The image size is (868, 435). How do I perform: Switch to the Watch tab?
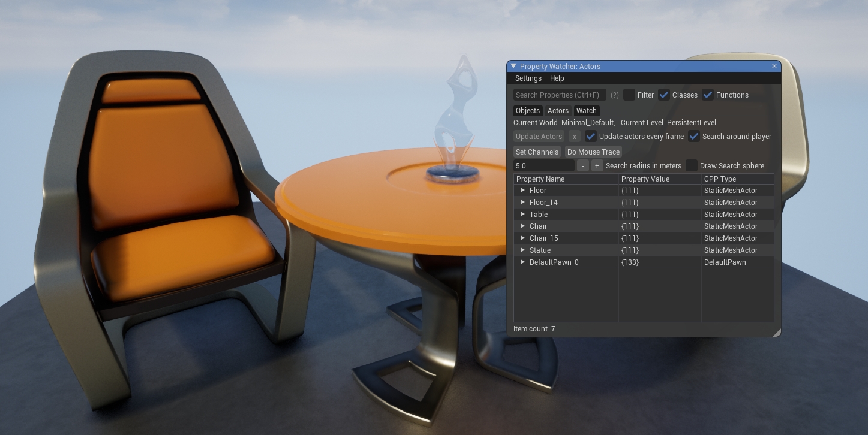pyautogui.click(x=586, y=110)
